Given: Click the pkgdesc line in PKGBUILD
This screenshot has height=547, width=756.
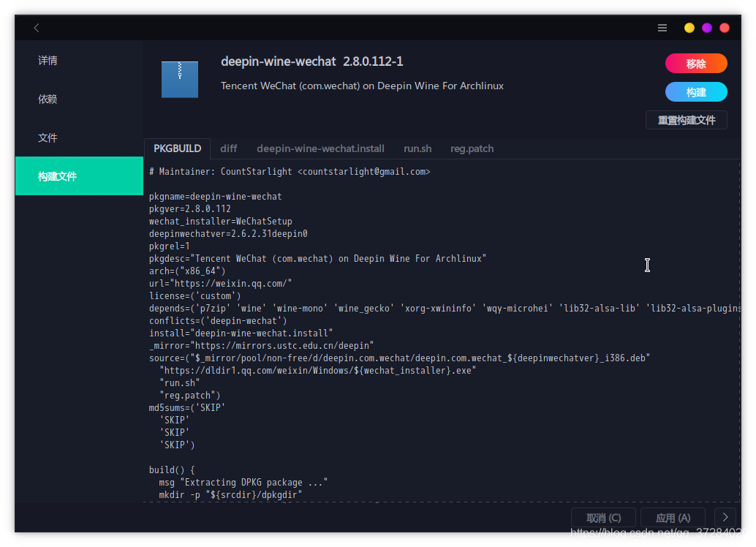Looking at the screenshot, I should point(317,259).
